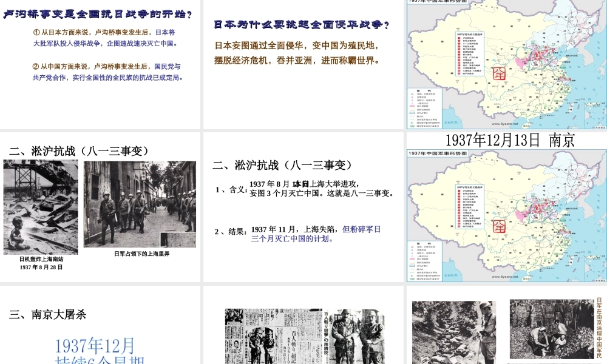Click the '1937年中国军事形势图' label on the dated Nanjing map

pos(438,153)
